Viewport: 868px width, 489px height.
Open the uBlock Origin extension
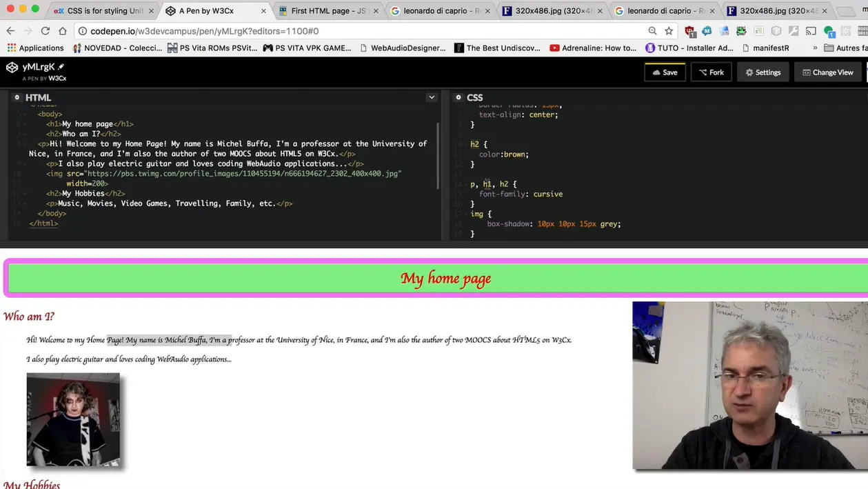point(690,31)
